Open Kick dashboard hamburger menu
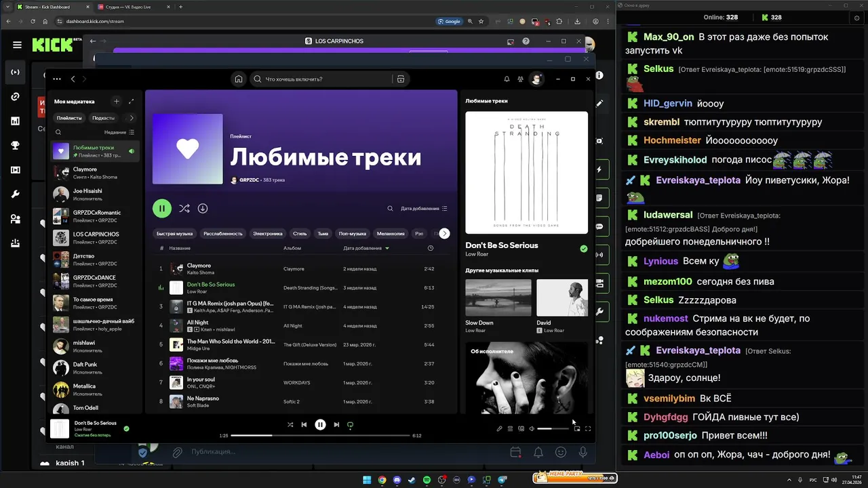 (17, 45)
